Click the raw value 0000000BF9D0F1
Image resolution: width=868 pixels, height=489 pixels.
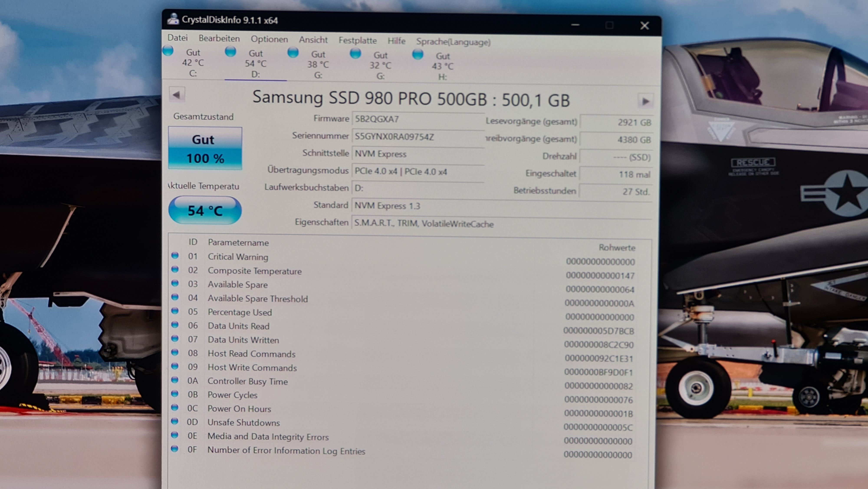598,372
